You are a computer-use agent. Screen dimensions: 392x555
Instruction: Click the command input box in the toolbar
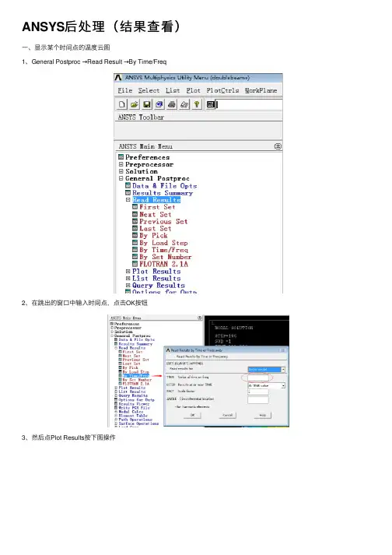[x=250, y=104]
